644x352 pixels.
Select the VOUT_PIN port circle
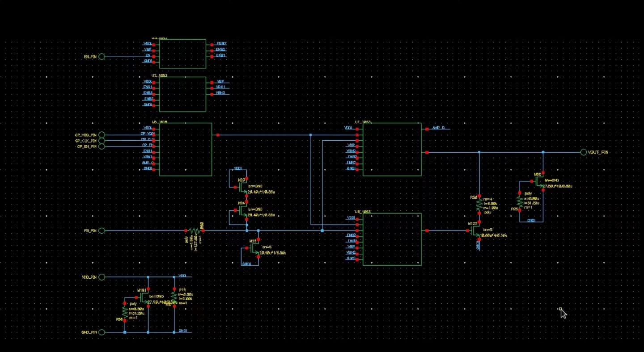click(584, 152)
